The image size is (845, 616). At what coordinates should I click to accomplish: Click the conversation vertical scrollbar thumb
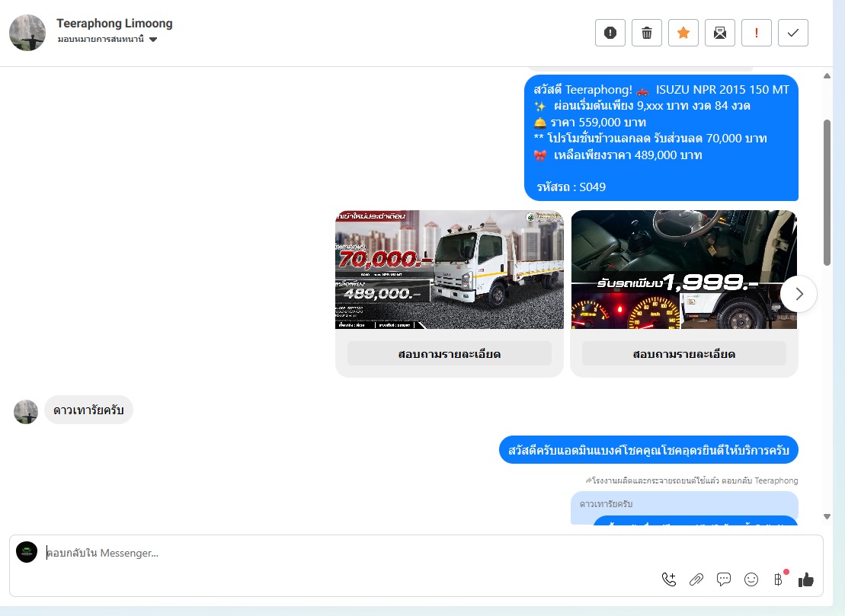click(x=827, y=193)
